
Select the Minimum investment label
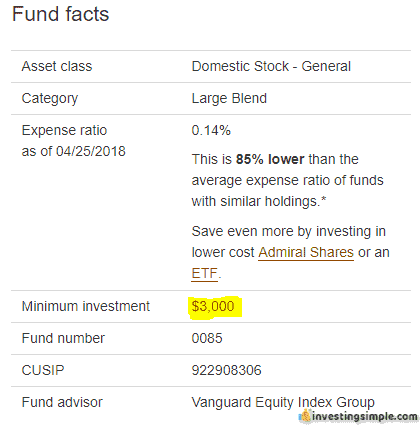point(86,306)
